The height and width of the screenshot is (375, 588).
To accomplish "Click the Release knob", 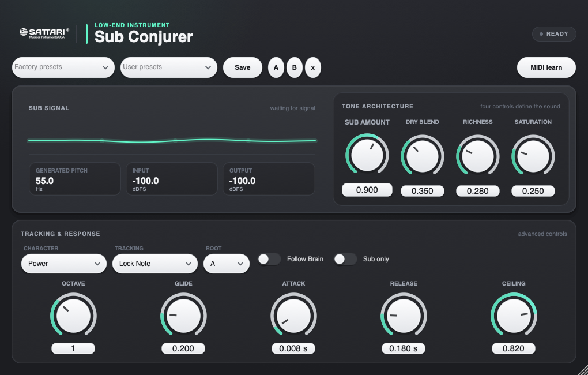I will coord(404,316).
